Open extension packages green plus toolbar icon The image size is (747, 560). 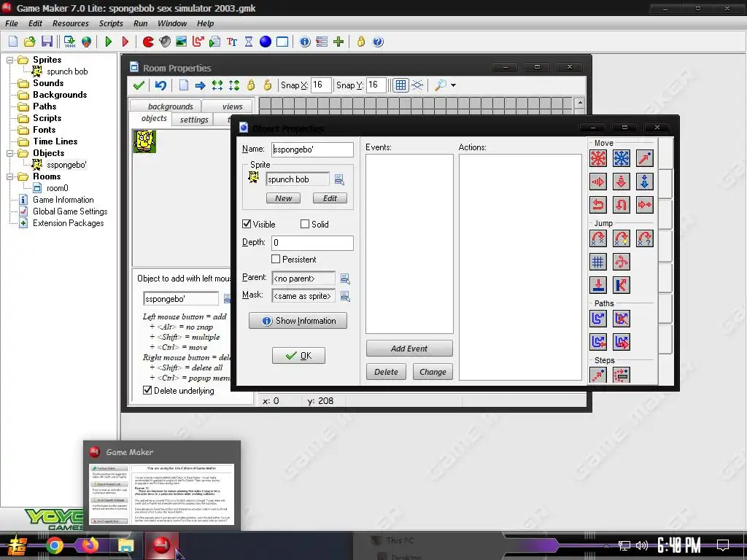pos(338,42)
